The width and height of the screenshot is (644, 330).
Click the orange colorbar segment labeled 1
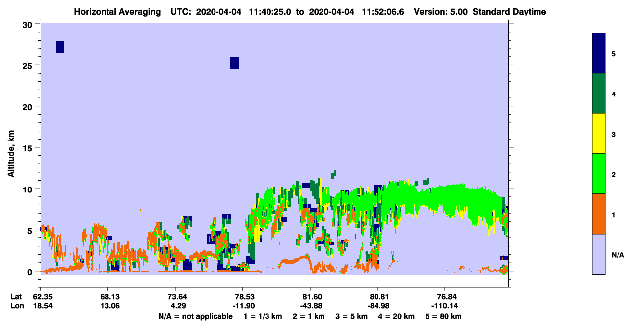[599, 214]
